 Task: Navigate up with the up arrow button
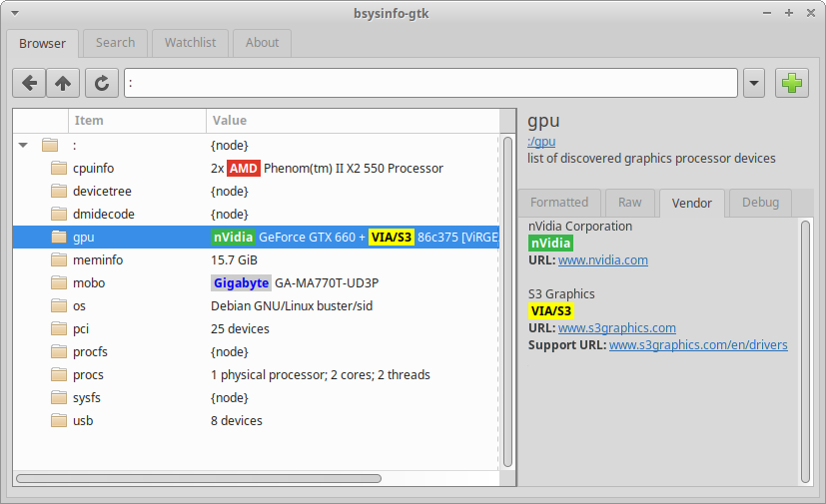[63, 83]
